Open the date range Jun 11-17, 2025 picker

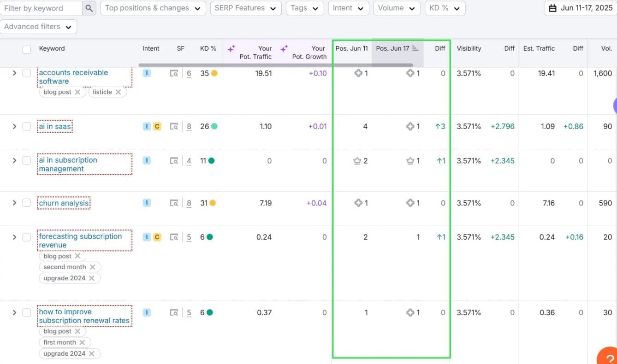tap(580, 8)
